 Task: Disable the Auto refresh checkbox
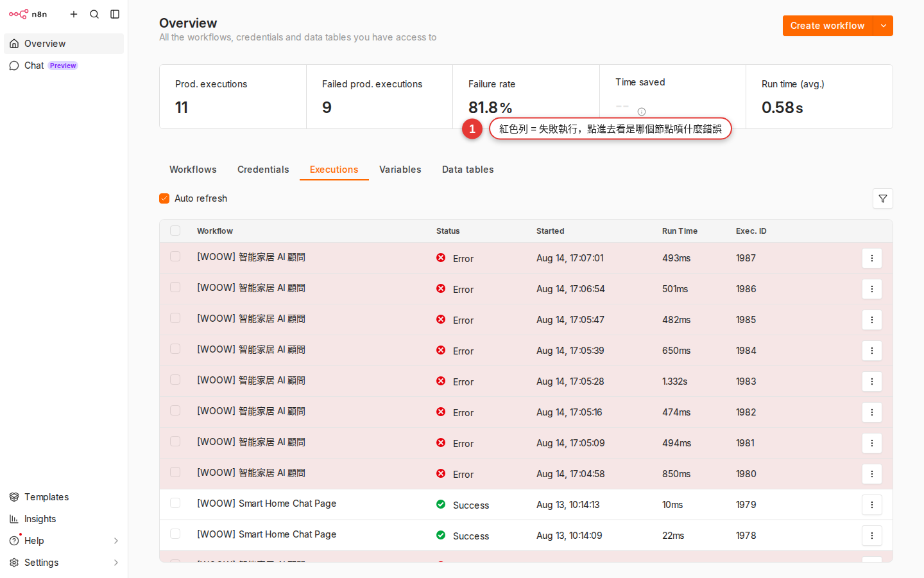[164, 198]
